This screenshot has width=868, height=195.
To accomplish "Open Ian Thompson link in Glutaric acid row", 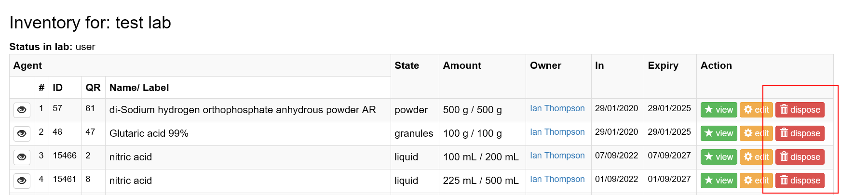I will (x=557, y=132).
